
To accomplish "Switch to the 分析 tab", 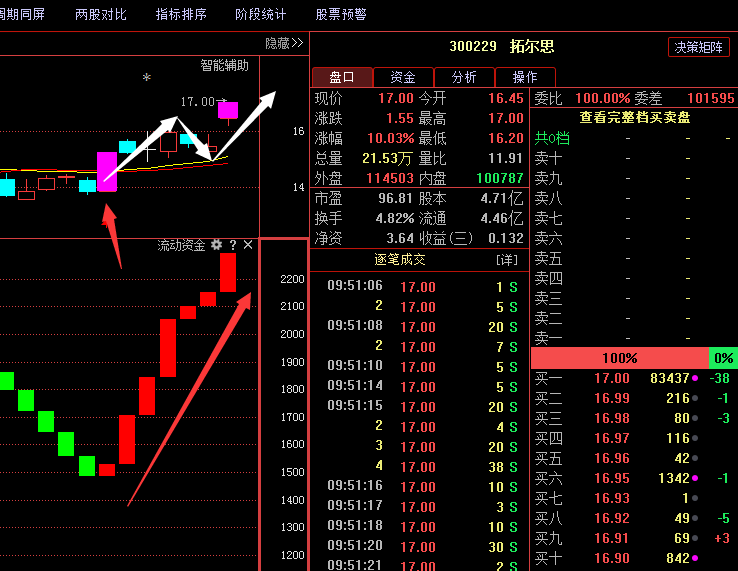I will click(x=464, y=77).
